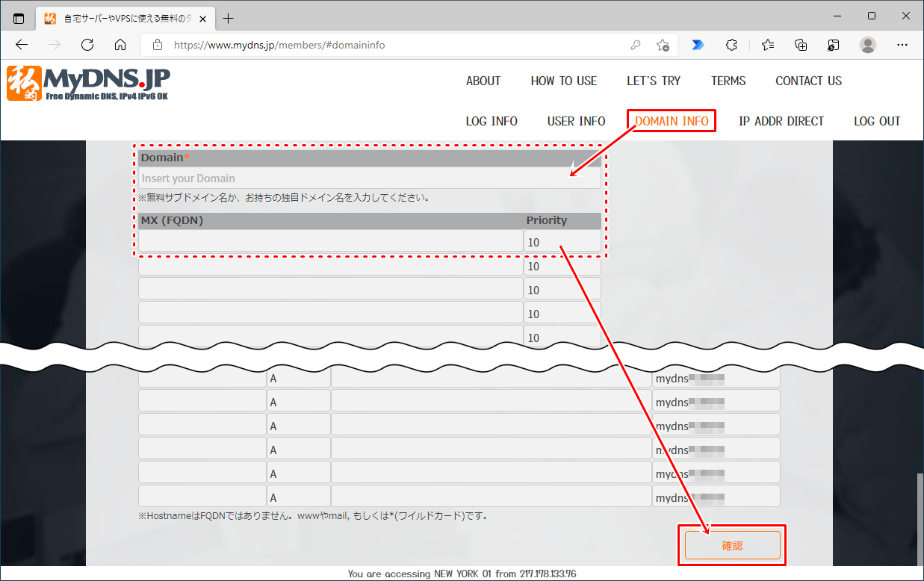Open the Extensions puzzle icon

tap(732, 45)
